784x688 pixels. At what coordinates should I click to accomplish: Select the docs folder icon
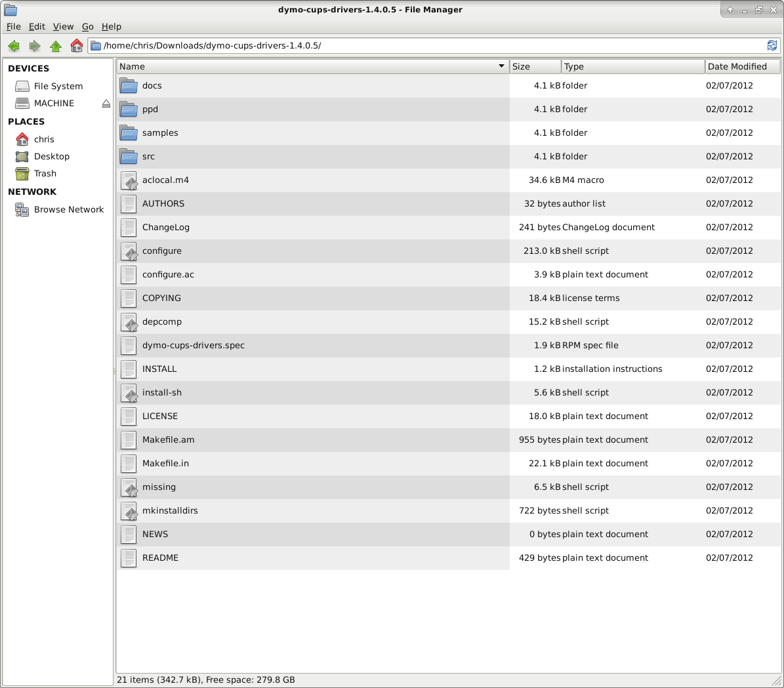point(129,85)
